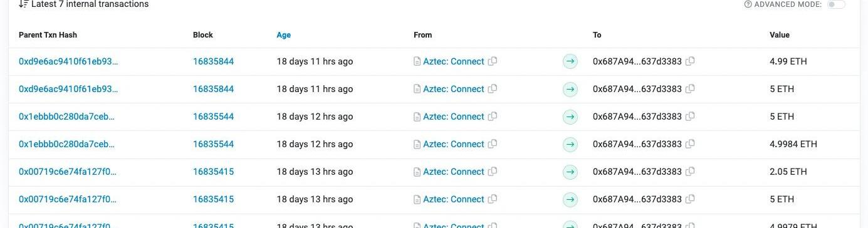Screen dimensions: 868x228
Task: Open the 0x00719c6e74fa127f0 hash in the 2.05 ETH row
Action: point(68,172)
